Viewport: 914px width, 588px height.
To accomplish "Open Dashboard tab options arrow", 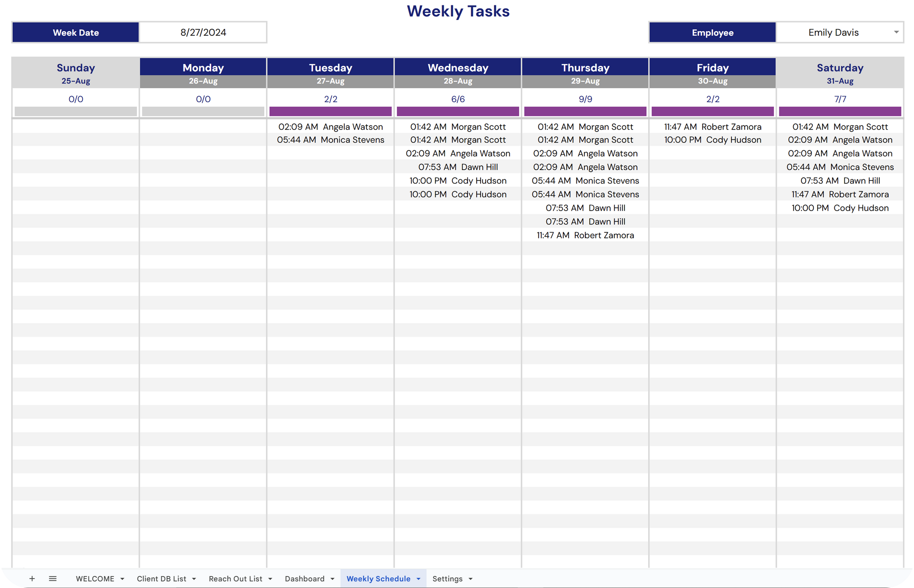I will coord(333,579).
